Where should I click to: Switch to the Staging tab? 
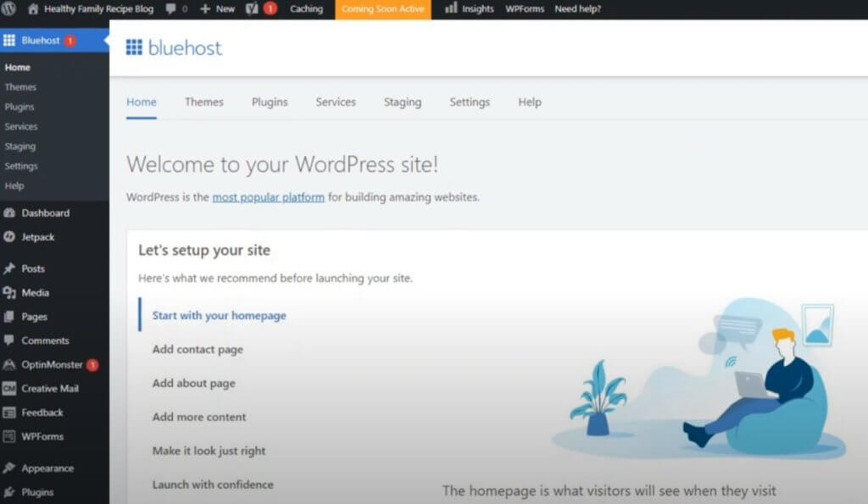tap(403, 102)
